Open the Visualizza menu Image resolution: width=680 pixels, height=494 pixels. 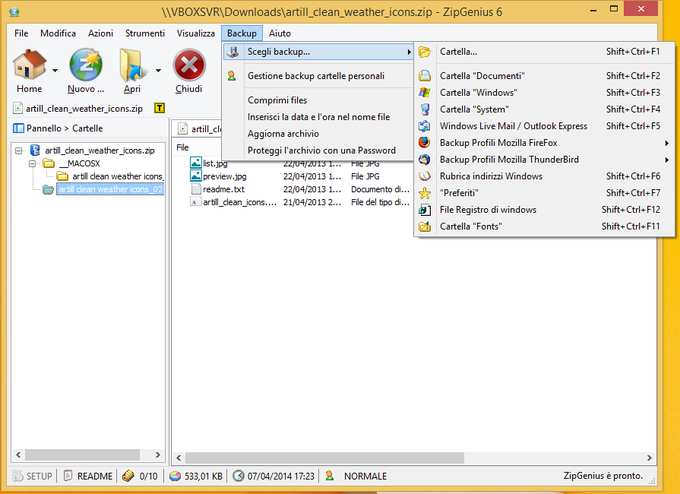pyautogui.click(x=196, y=33)
